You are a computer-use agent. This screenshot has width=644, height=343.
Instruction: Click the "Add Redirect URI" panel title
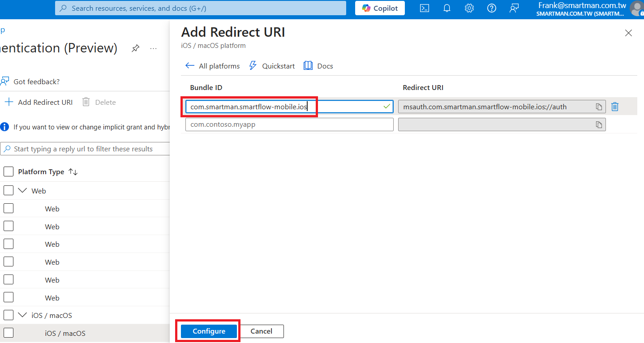233,32
